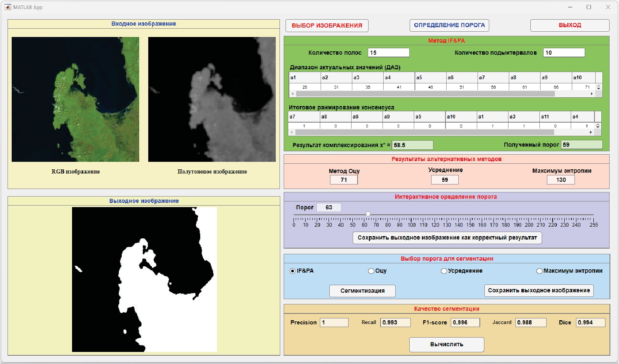Click Сохранить выходное изображение button

(539, 290)
